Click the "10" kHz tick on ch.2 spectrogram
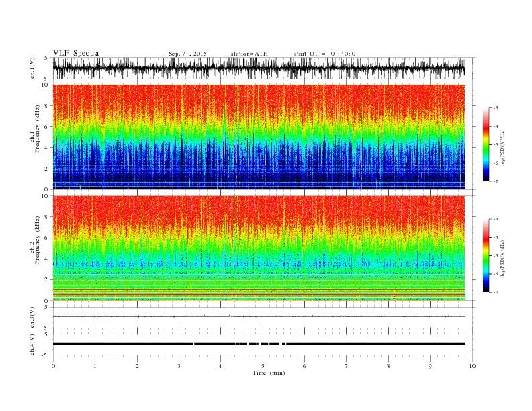 tap(45, 196)
